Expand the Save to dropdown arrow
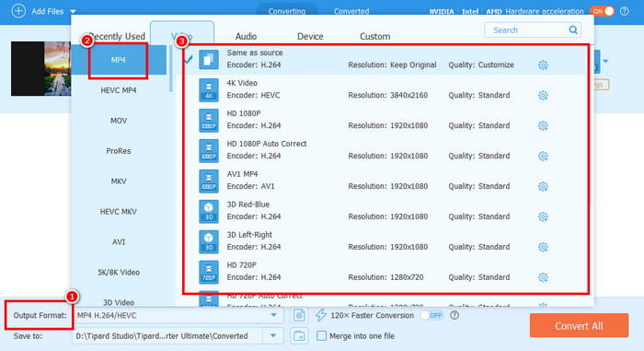 [273, 335]
